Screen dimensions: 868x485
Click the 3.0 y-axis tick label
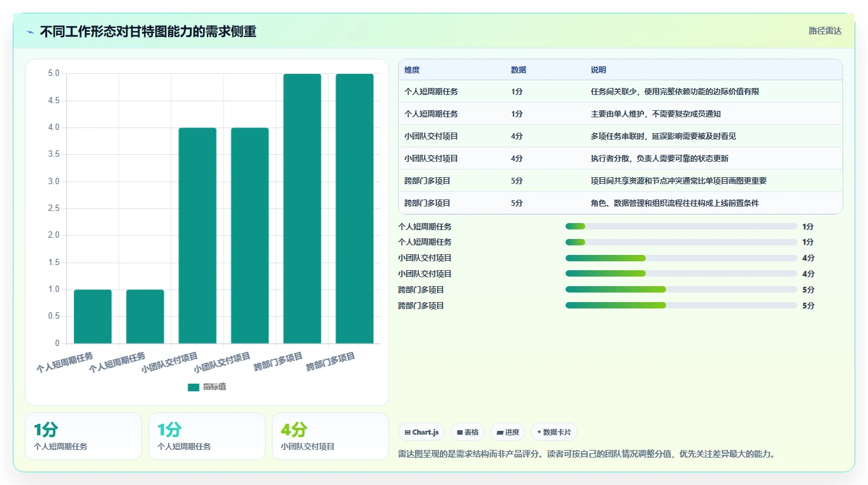pyautogui.click(x=53, y=182)
